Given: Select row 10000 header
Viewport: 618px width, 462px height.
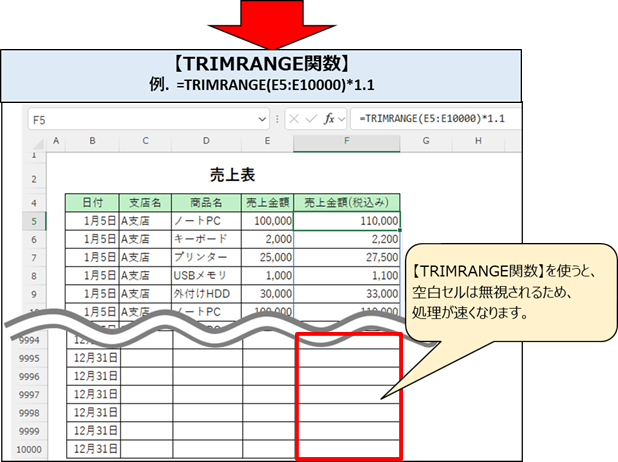Looking at the screenshot, I should [x=30, y=450].
